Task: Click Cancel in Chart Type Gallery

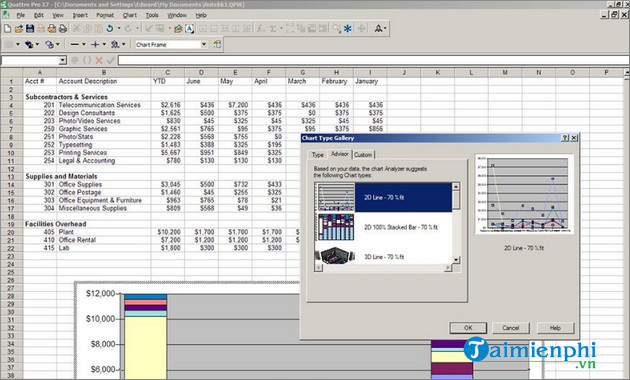Action: pos(511,328)
